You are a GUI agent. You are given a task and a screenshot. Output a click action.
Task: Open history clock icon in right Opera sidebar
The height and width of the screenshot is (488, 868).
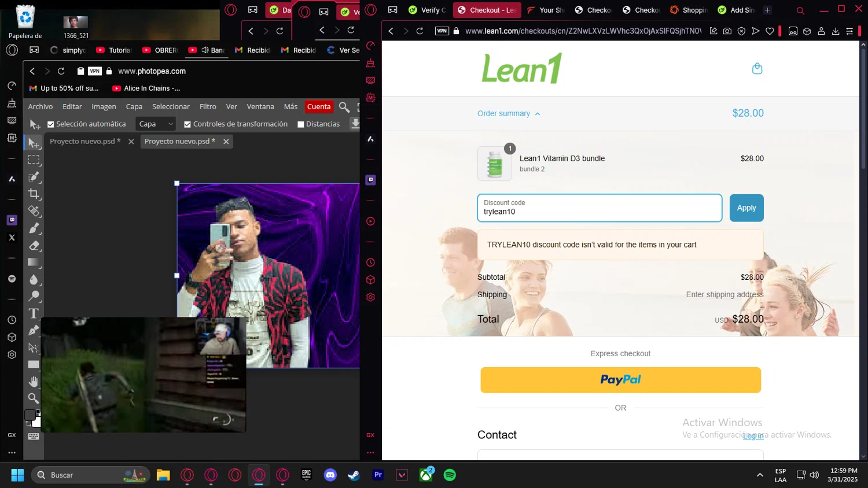(371, 263)
